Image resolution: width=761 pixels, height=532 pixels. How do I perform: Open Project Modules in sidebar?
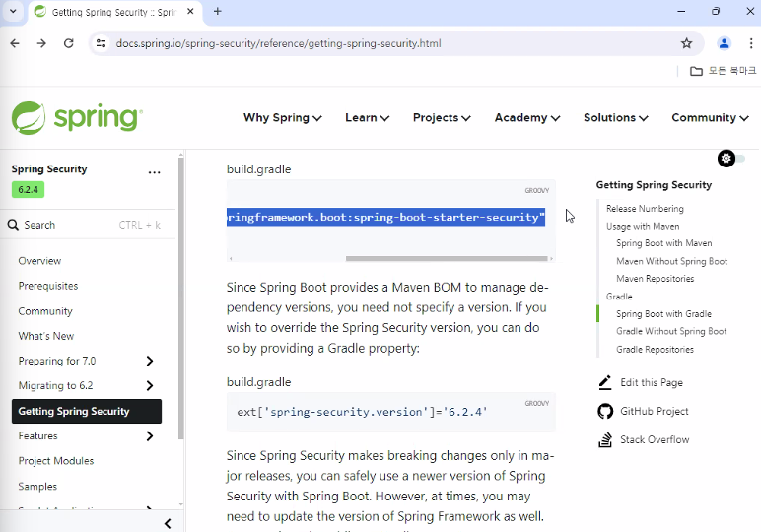click(x=56, y=461)
